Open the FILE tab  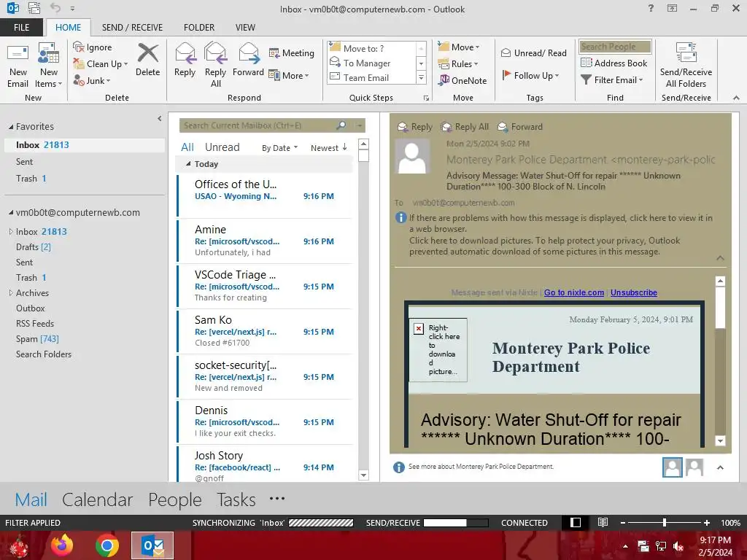coord(21,27)
